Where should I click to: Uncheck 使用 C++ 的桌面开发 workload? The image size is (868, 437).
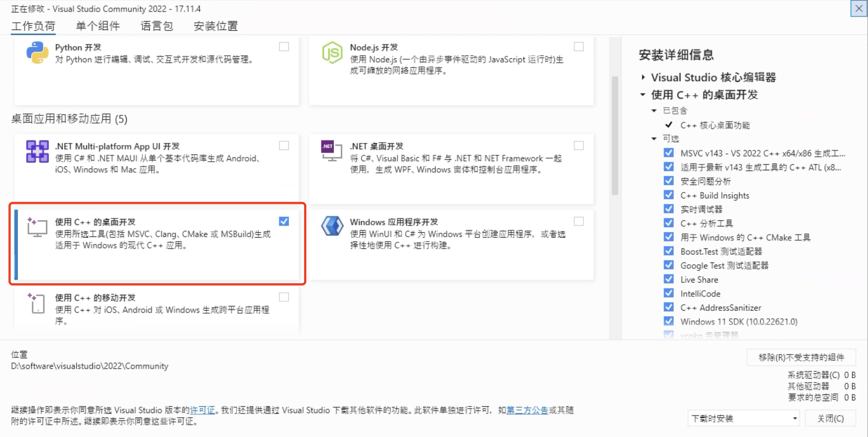click(x=284, y=221)
